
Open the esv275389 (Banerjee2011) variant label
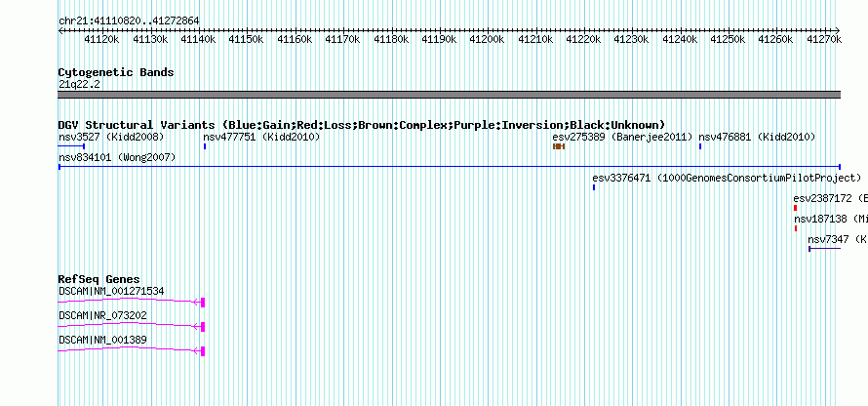(x=623, y=137)
